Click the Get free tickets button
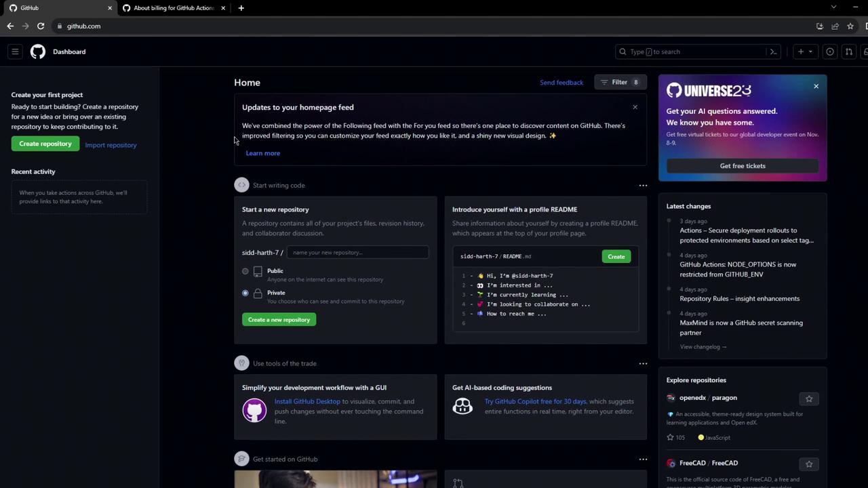Screen dimensions: 868x488 (743, 166)
